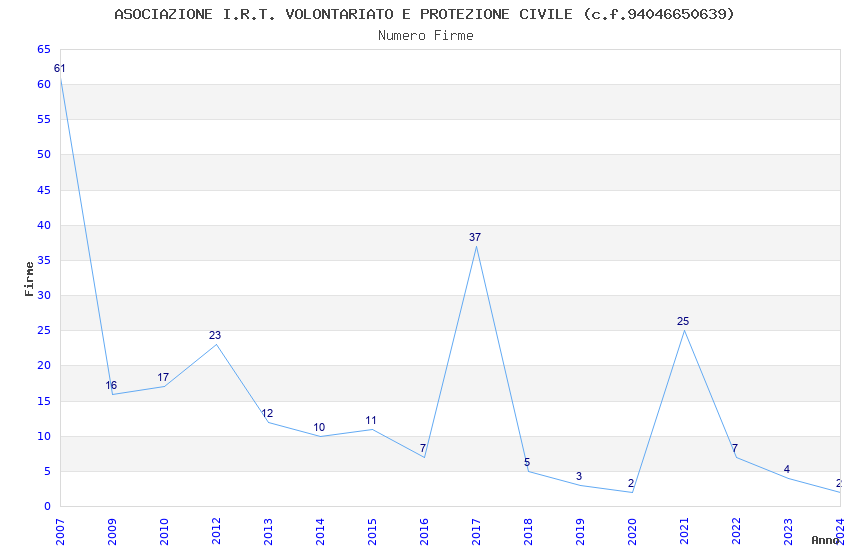Select the 2018 year label on x-axis
Viewport: 850px width, 550px height.
click(x=528, y=532)
